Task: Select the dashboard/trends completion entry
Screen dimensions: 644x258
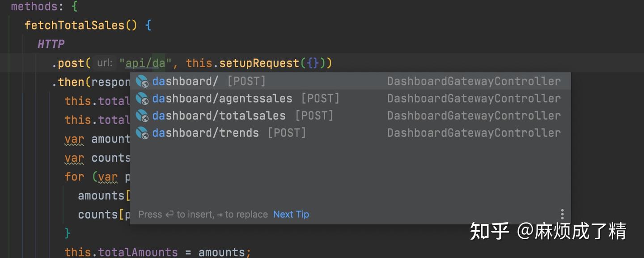Action: [x=350, y=133]
